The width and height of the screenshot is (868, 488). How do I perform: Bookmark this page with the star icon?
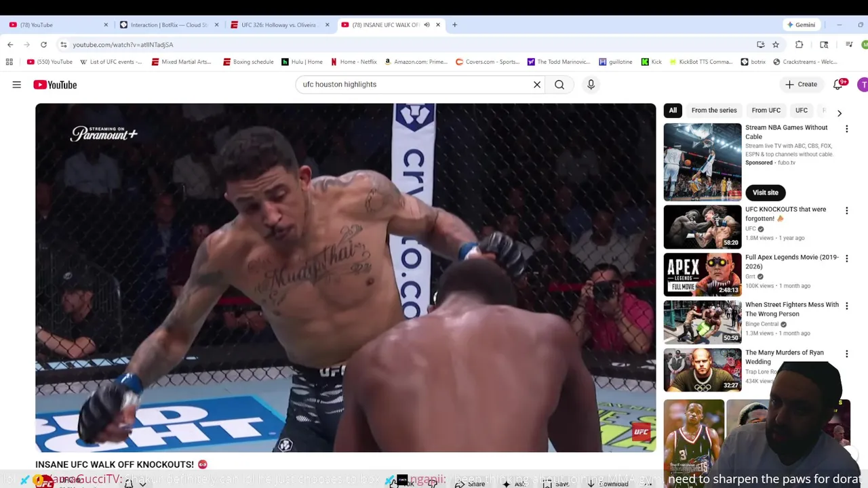click(x=776, y=45)
